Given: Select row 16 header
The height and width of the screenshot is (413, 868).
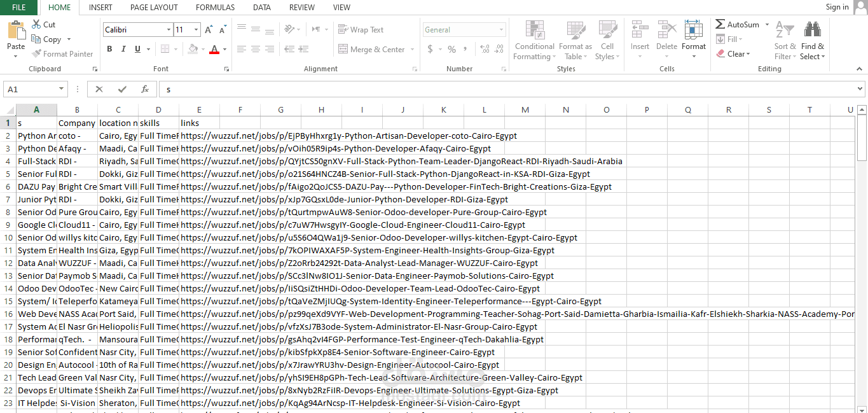Looking at the screenshot, I should click(8, 314).
